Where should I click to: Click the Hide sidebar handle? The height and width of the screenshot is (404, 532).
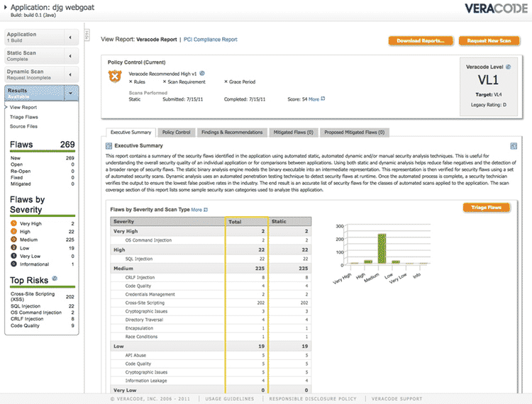87,35
